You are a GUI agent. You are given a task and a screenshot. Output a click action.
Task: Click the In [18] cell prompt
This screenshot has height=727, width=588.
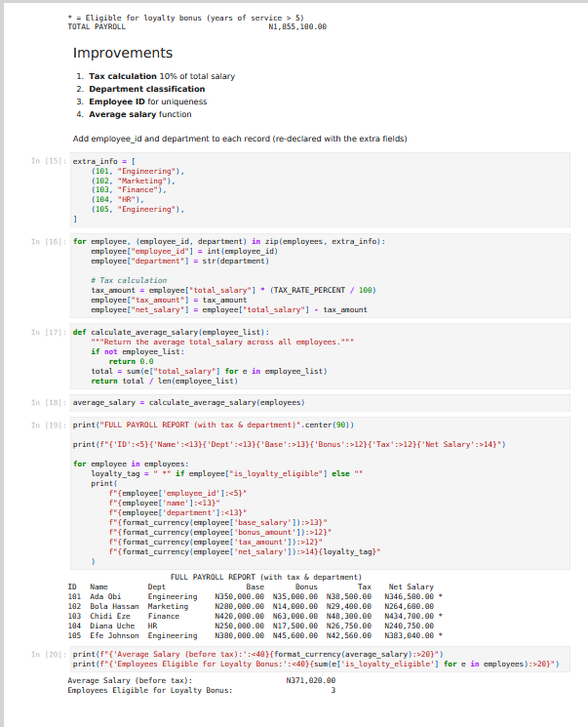click(49, 402)
